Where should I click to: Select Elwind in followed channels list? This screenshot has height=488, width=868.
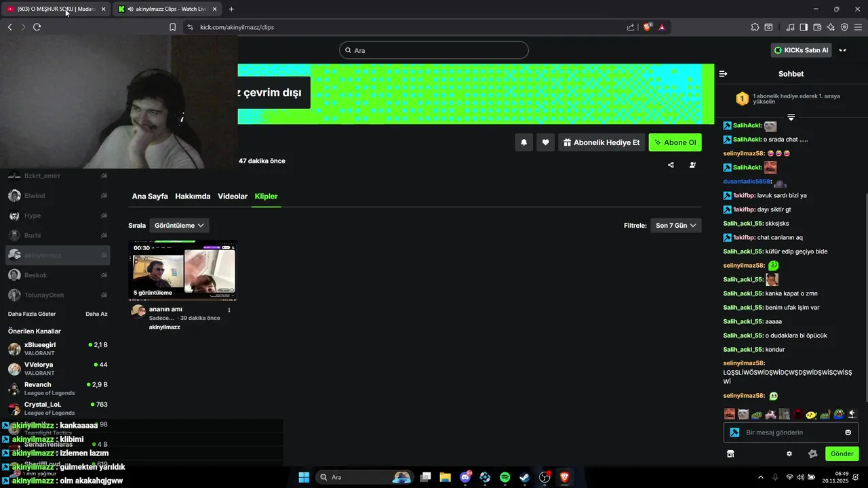click(58, 196)
